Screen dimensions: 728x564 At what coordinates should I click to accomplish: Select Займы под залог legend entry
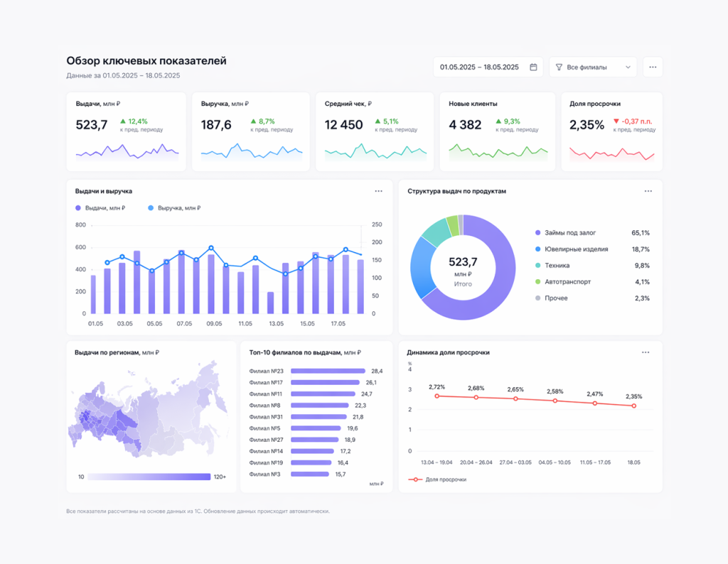pyautogui.click(x=569, y=233)
